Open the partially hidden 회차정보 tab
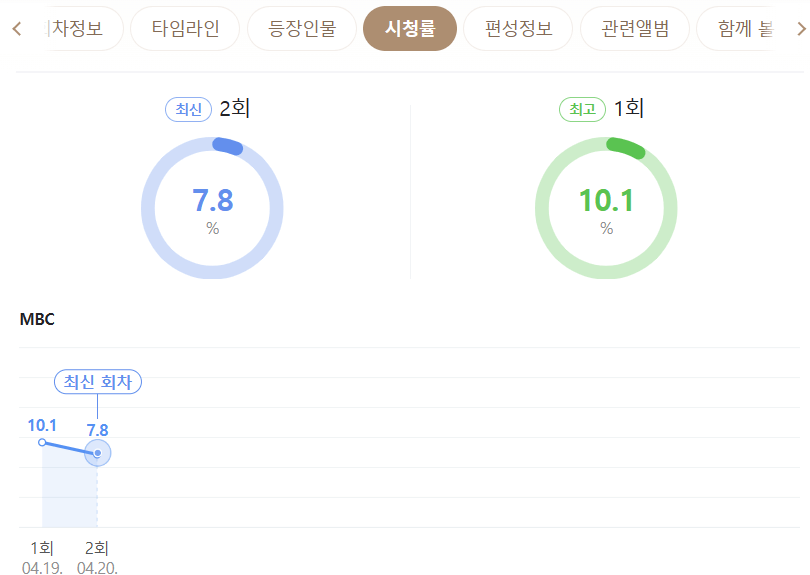This screenshot has height=575, width=810. coord(83,28)
